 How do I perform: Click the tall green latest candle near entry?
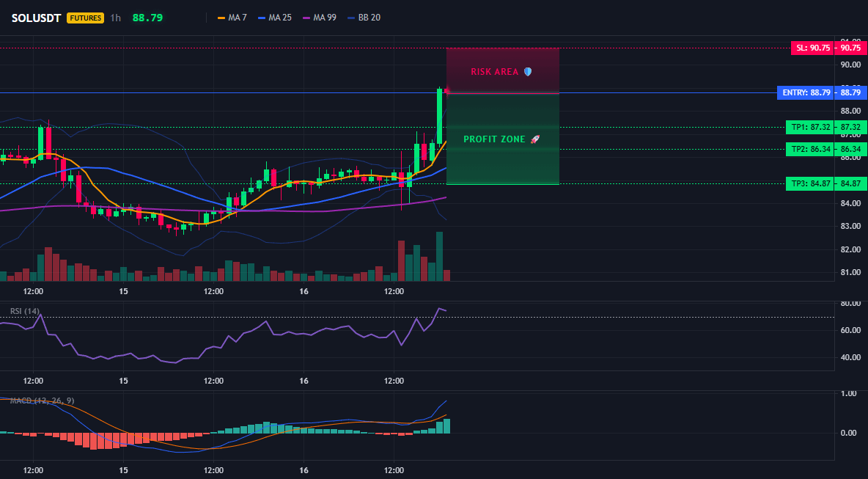(440, 115)
